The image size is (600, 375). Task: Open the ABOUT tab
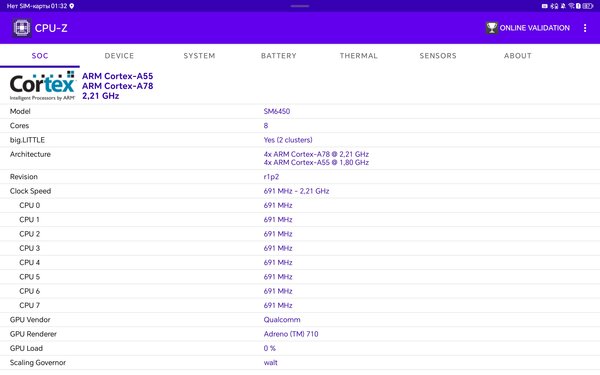[518, 56]
